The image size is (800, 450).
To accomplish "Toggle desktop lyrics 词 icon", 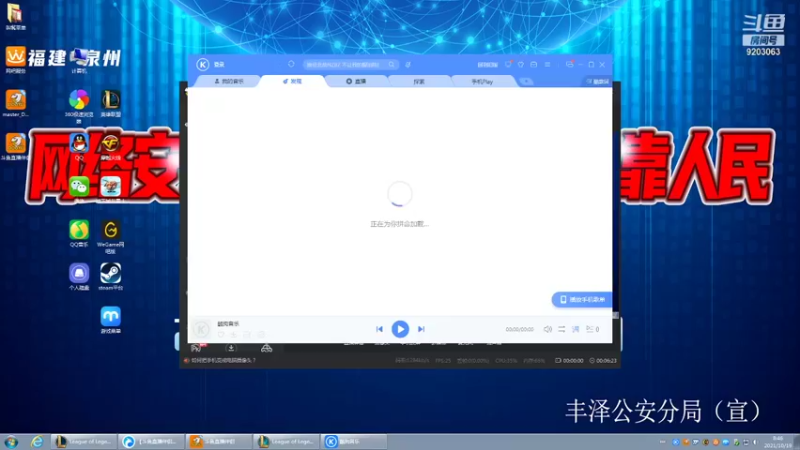I will click(x=576, y=329).
